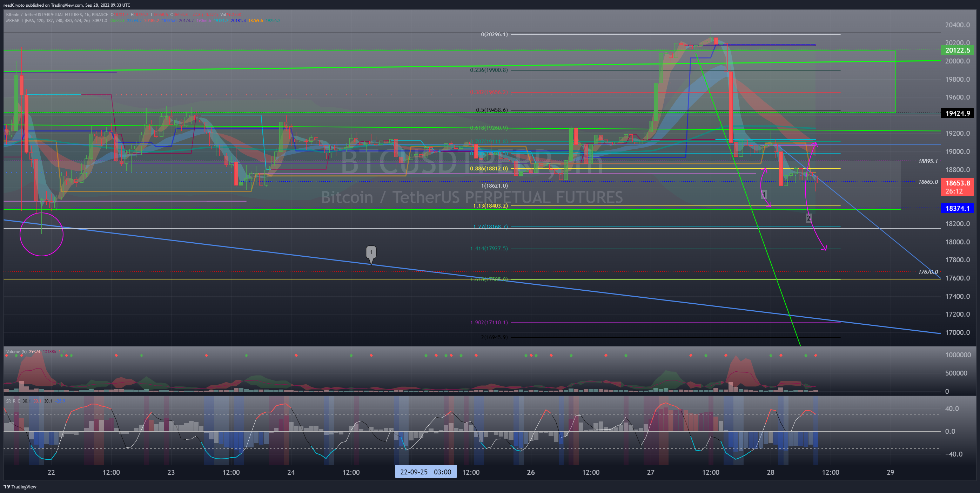Click 19800.0 on the price scale
Image resolution: width=980 pixels, height=493 pixels.
click(957, 80)
